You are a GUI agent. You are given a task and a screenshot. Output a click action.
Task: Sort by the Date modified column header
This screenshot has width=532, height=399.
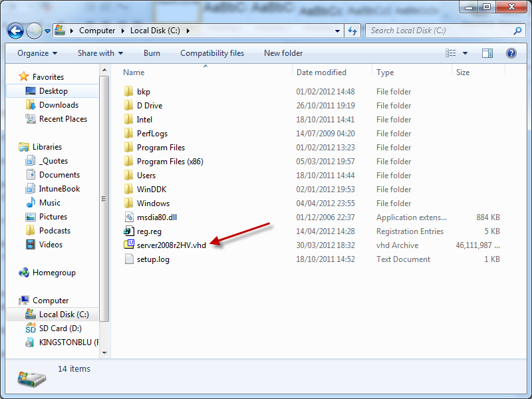pyautogui.click(x=321, y=72)
